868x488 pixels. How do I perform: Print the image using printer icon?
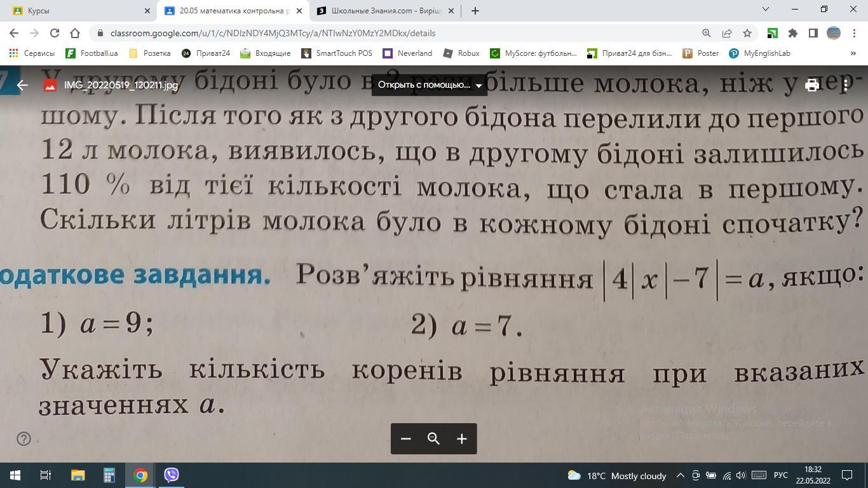[x=812, y=85]
